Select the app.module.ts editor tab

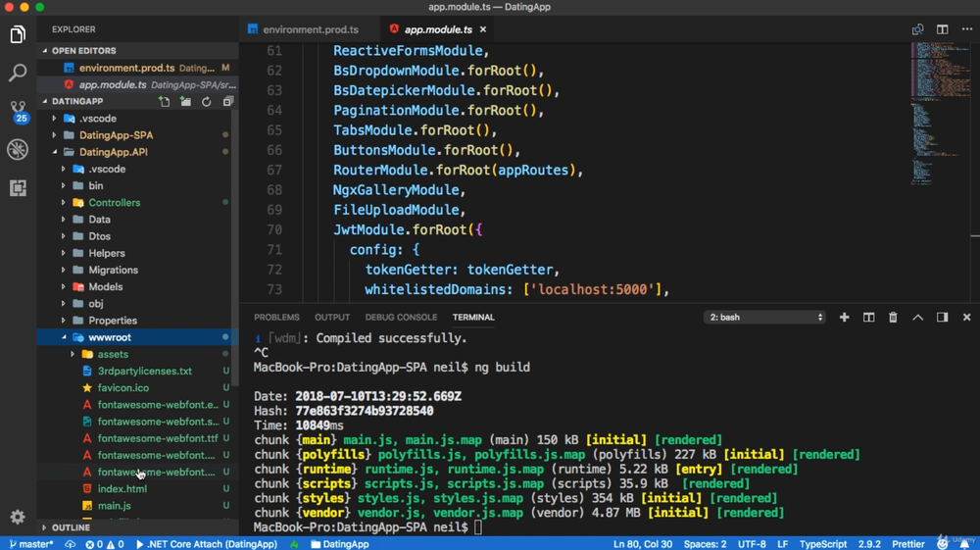437,29
